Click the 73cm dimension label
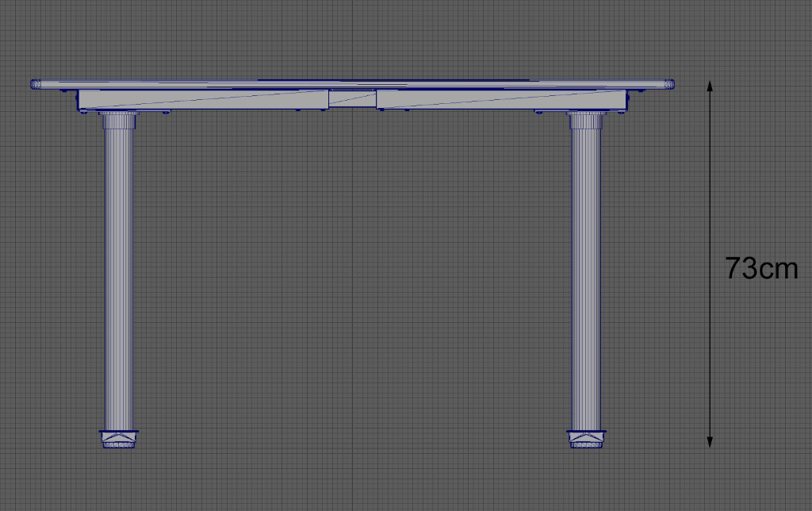The height and width of the screenshot is (511, 812). (x=760, y=267)
